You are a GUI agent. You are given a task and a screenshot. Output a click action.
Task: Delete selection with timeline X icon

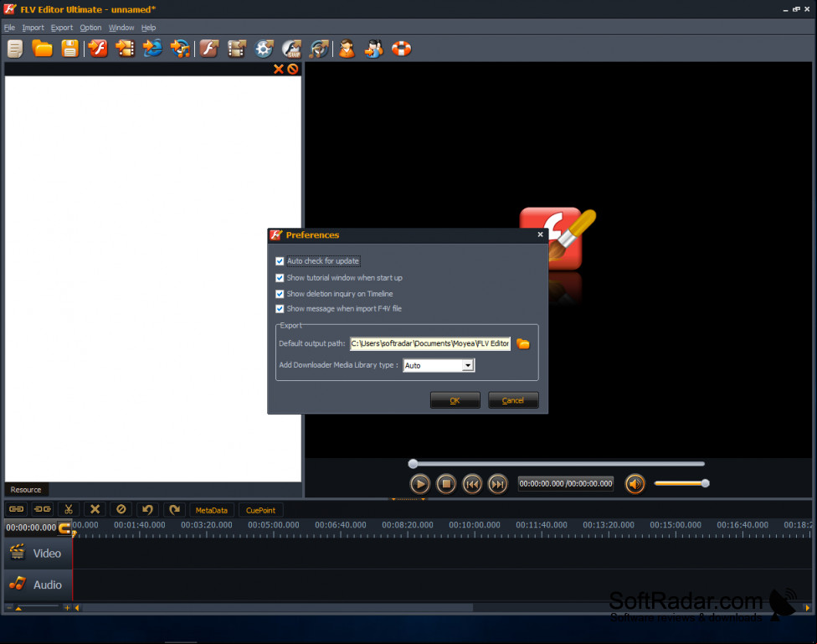[x=95, y=509]
